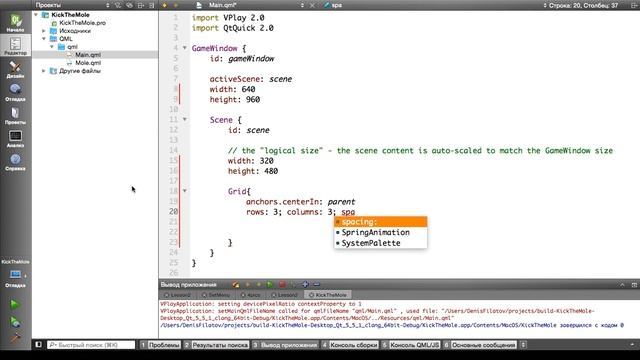640x360 pixels.
Task: Click the 'import QtQuick 2.0' line
Action: click(x=232, y=28)
